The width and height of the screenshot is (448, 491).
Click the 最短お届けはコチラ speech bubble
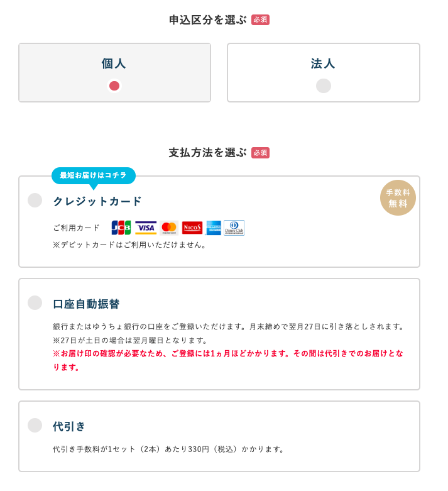point(94,175)
